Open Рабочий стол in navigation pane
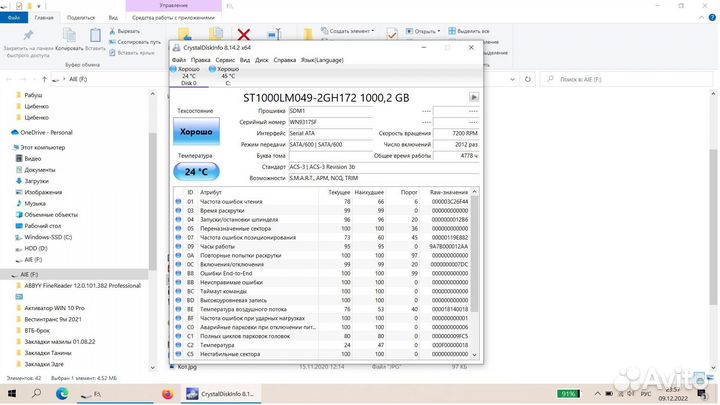The width and height of the screenshot is (720, 405). pyautogui.click(x=38, y=226)
